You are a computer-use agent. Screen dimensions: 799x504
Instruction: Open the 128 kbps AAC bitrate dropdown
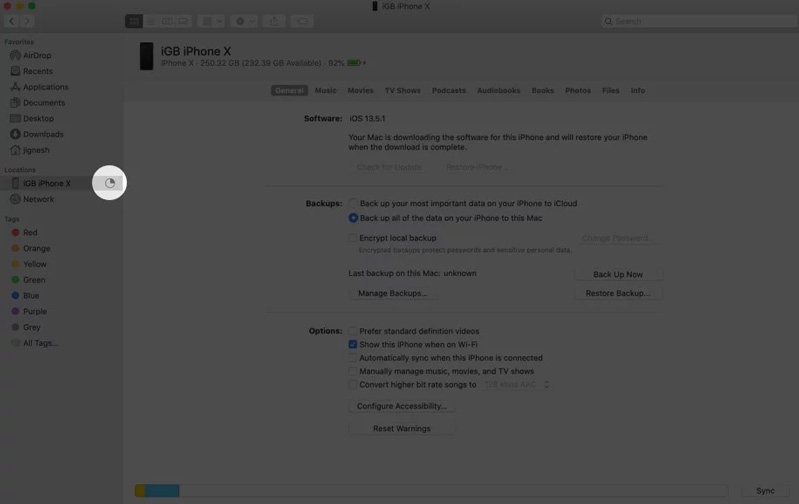pyautogui.click(x=516, y=385)
